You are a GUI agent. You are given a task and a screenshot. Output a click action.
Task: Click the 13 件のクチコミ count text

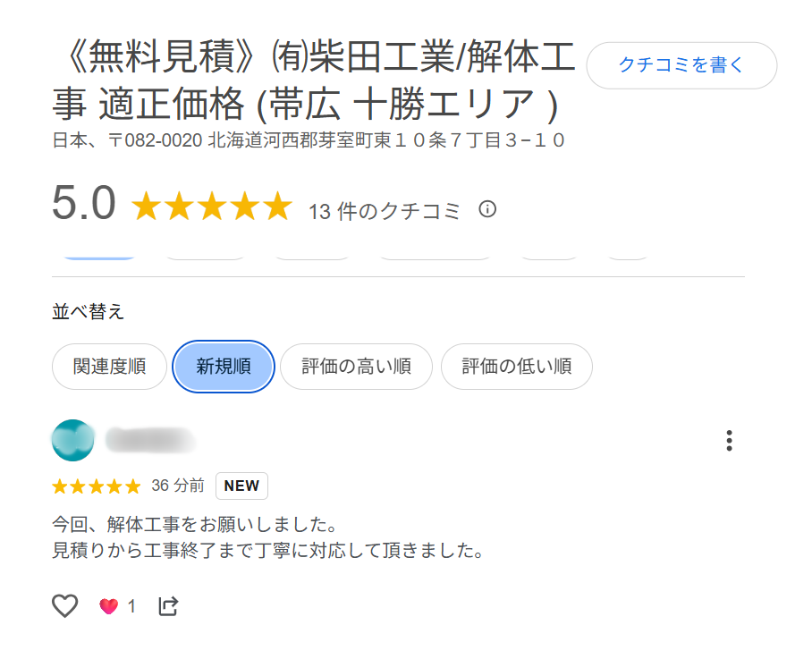coord(385,211)
